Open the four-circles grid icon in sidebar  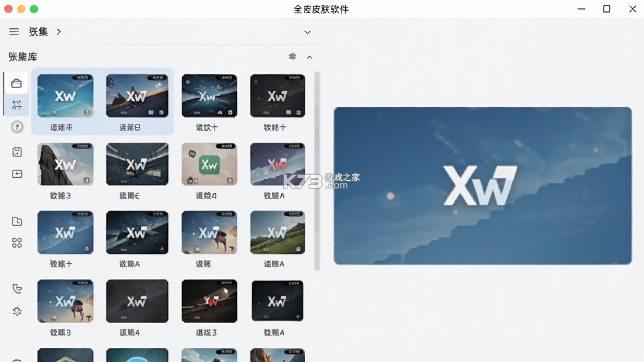point(17,243)
